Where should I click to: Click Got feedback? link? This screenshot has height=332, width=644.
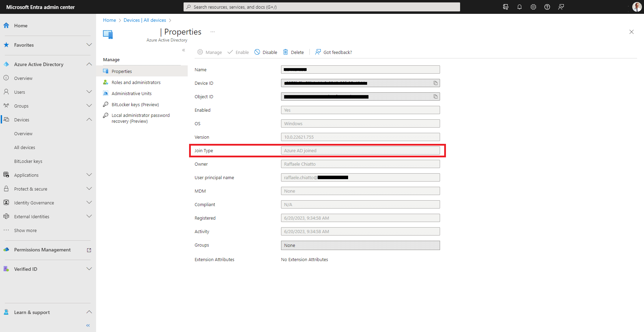pos(334,52)
